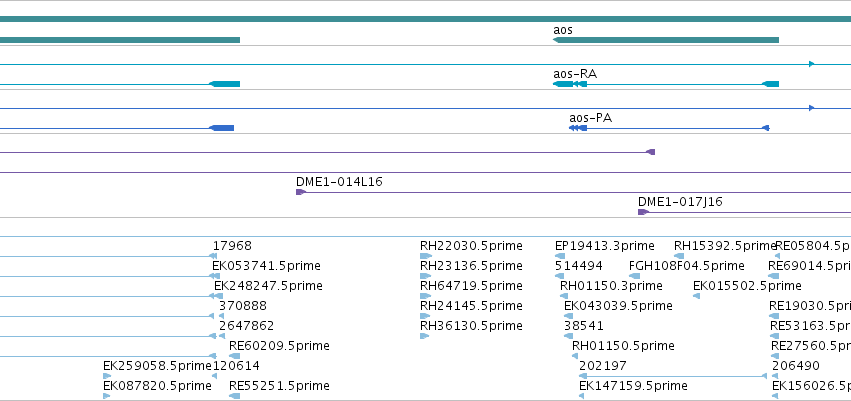Select the EK053741.5prime EST label

pos(266,266)
